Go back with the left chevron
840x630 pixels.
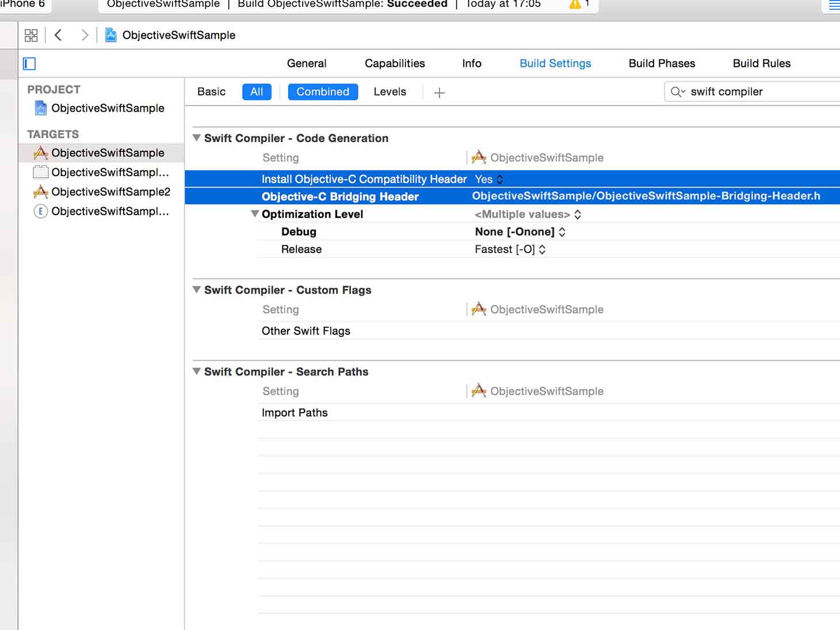(x=58, y=35)
